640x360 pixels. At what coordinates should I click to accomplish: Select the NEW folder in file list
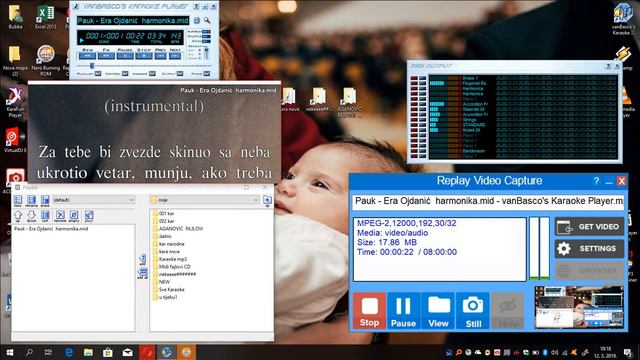(161, 282)
